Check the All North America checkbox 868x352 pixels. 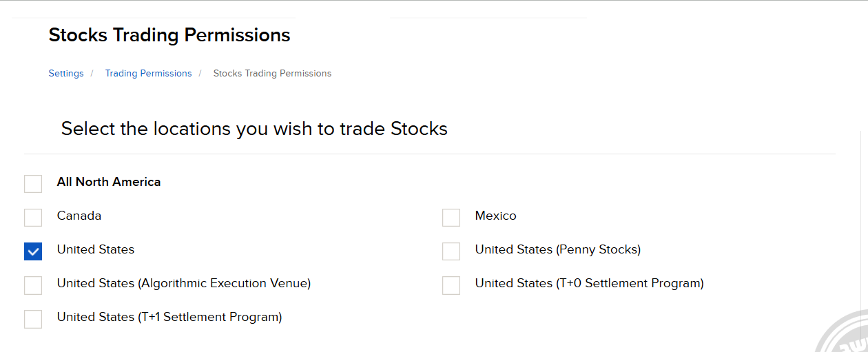33,184
